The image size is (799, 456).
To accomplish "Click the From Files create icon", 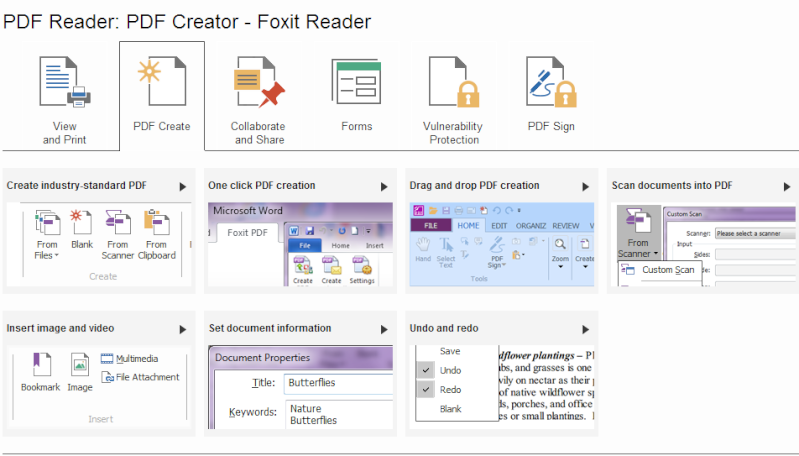I will (47, 234).
